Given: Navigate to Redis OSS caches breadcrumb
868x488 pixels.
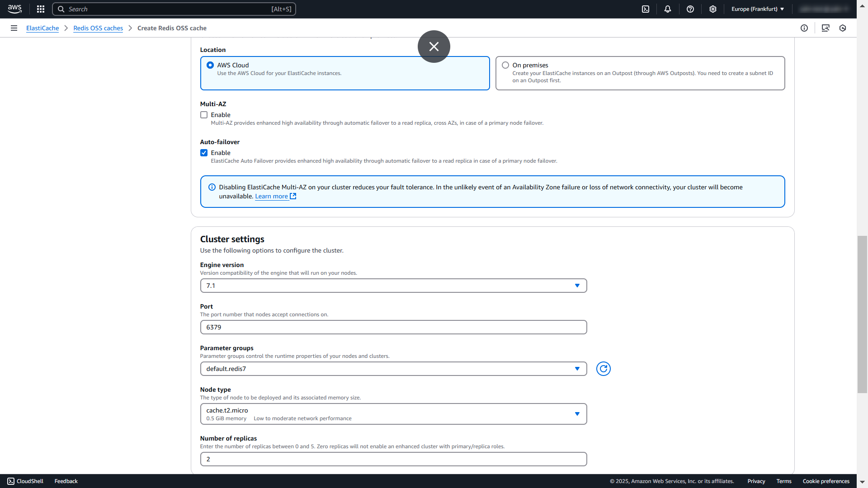Looking at the screenshot, I should [x=98, y=28].
